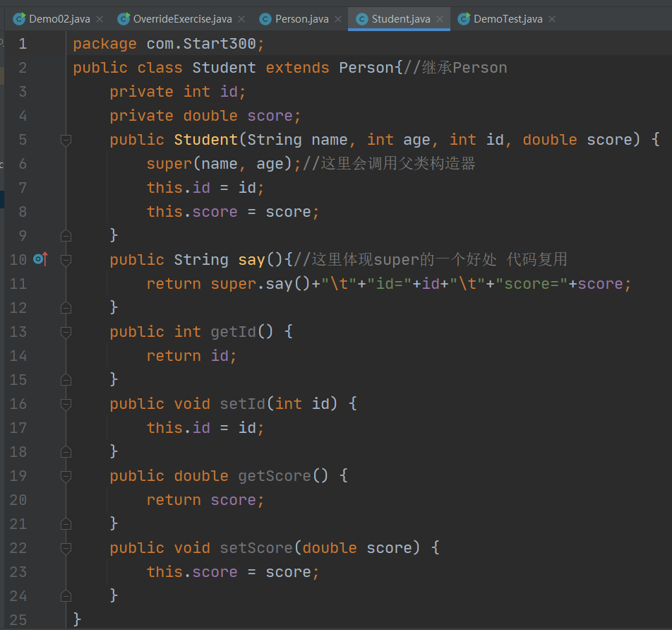
Task: Click the Demo02.java class file icon
Action: 19,19
